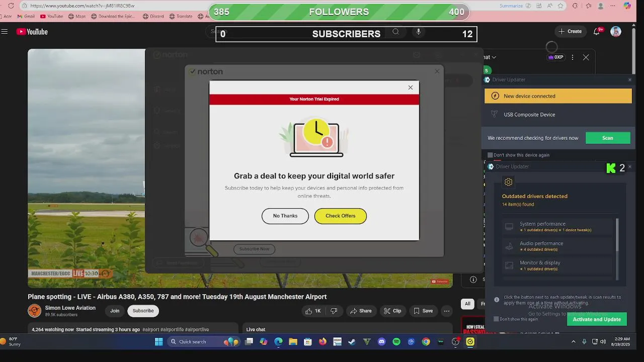Tick Don't show this again checkbox
This screenshot has width=644, height=362.
496,319
